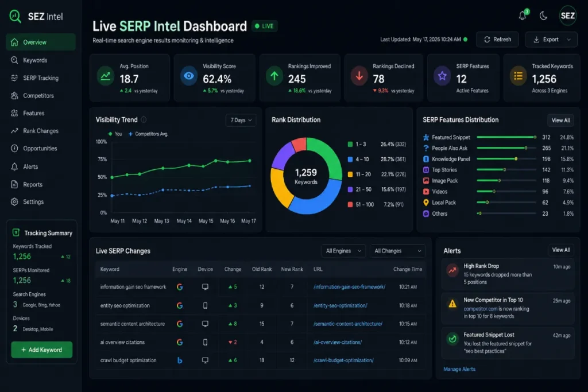Click the Videos play icon
The width and height of the screenshot is (588, 392).
[x=426, y=192]
